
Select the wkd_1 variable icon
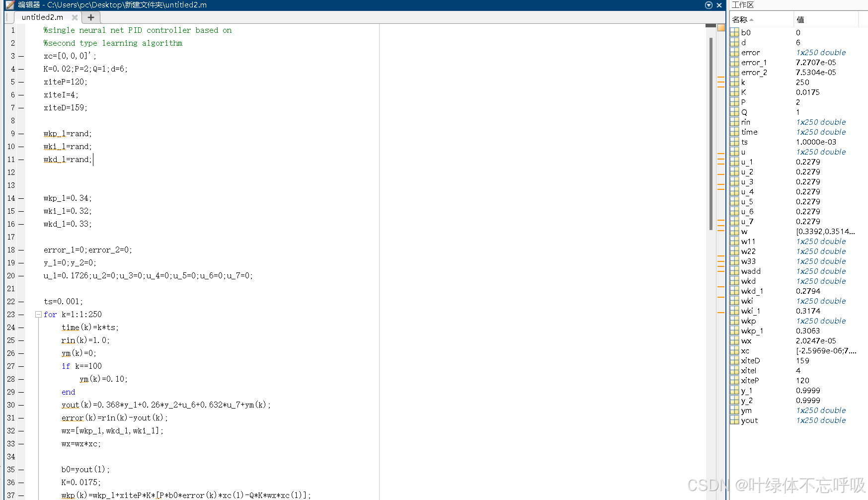pyautogui.click(x=734, y=291)
